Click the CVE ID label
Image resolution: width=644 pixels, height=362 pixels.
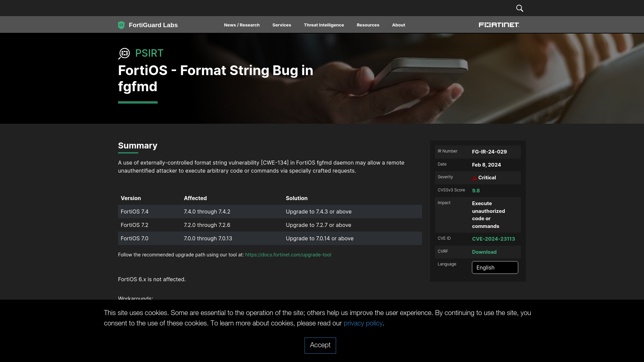444,238
